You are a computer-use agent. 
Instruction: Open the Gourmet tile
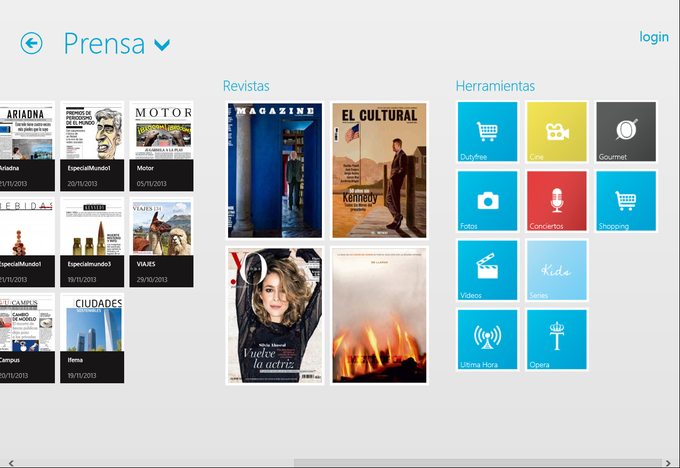(626, 131)
